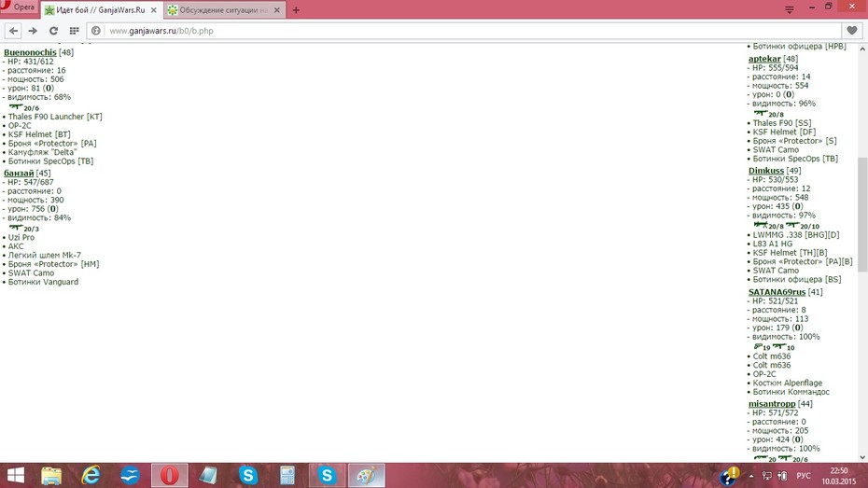Close the 'Обсуждение ситуации' tab
The height and width of the screenshot is (488, 868).
pyautogui.click(x=277, y=10)
